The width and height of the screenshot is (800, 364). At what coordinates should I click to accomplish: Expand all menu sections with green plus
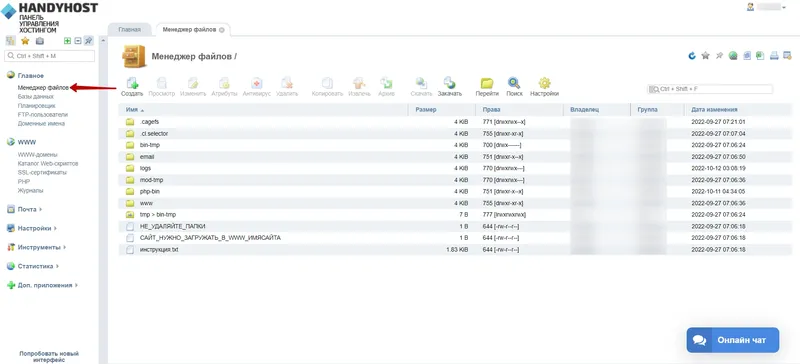tap(67, 41)
